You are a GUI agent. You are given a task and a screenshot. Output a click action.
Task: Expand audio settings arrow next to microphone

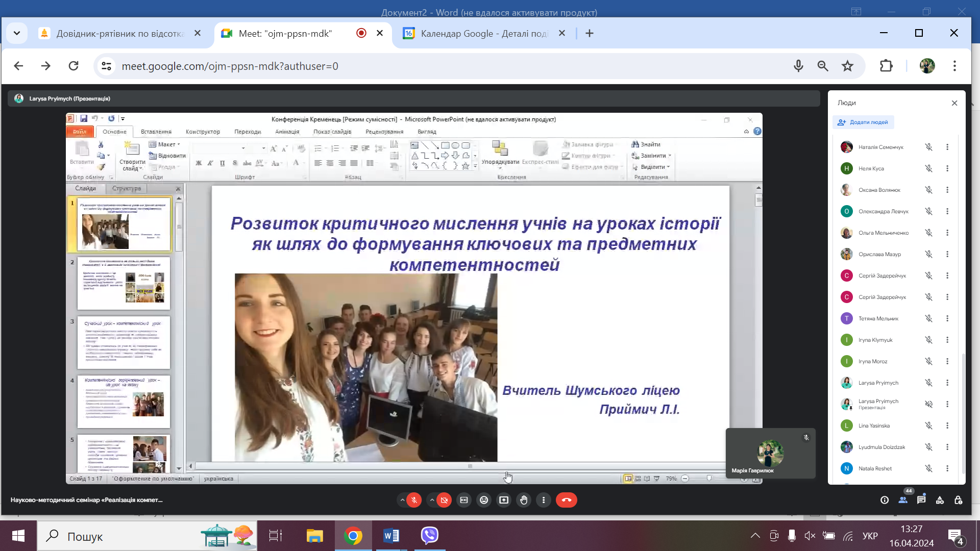coord(403,500)
